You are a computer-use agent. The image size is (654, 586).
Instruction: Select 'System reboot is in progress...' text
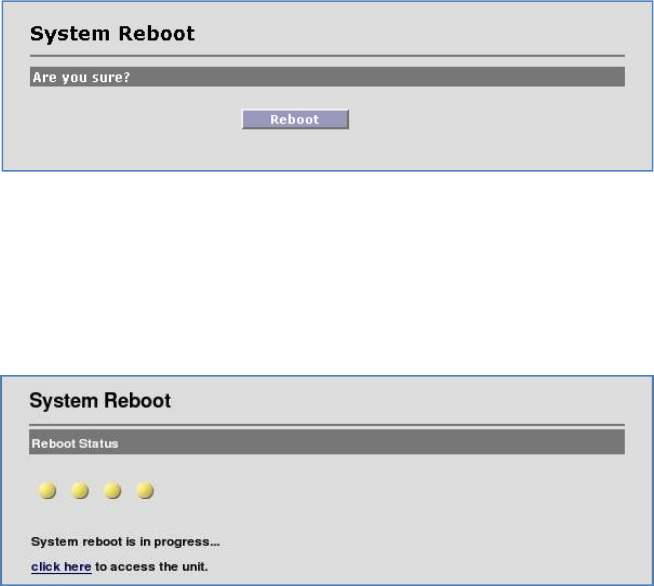(x=125, y=542)
